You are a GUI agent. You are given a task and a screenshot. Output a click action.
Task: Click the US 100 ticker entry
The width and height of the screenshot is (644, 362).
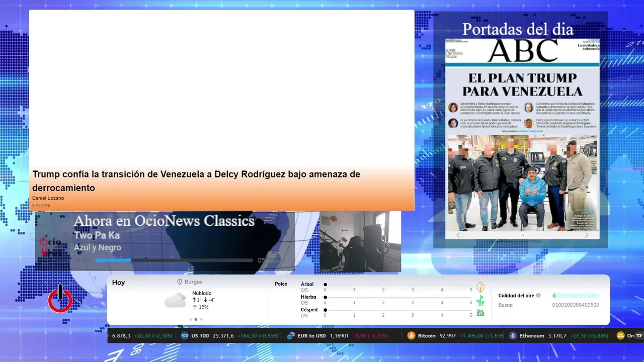[x=229, y=335]
